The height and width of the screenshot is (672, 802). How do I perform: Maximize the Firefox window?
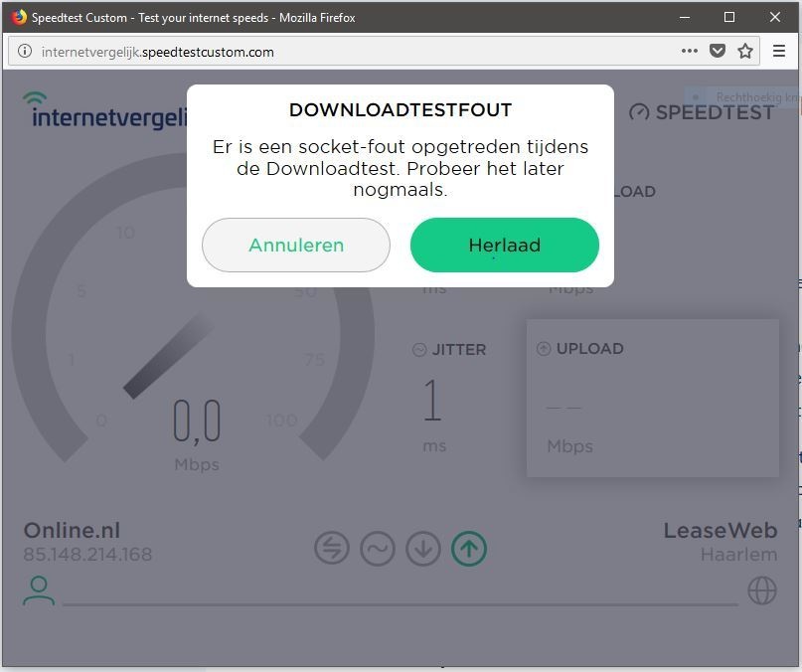pos(729,17)
